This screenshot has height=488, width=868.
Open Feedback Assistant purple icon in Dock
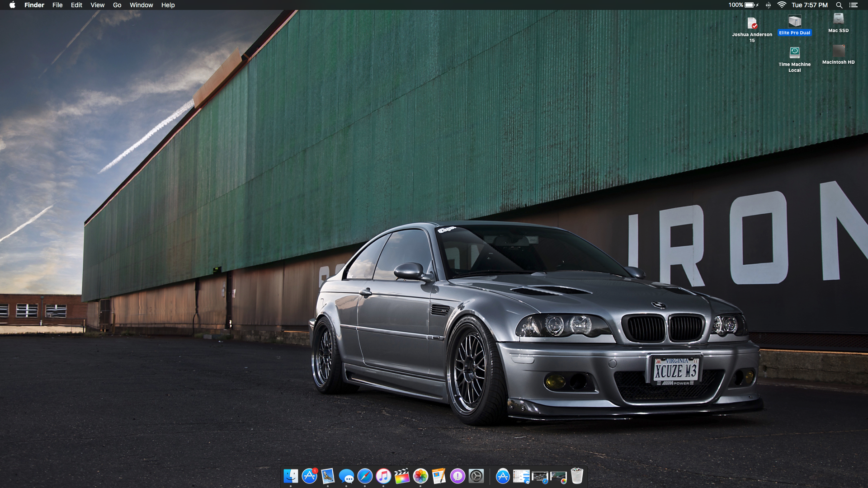[458, 476]
